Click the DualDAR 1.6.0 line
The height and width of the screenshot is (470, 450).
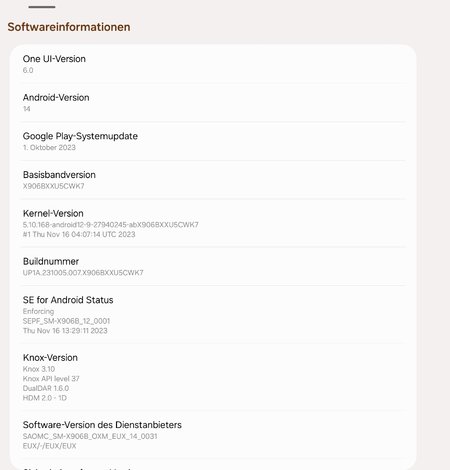pyautogui.click(x=46, y=388)
